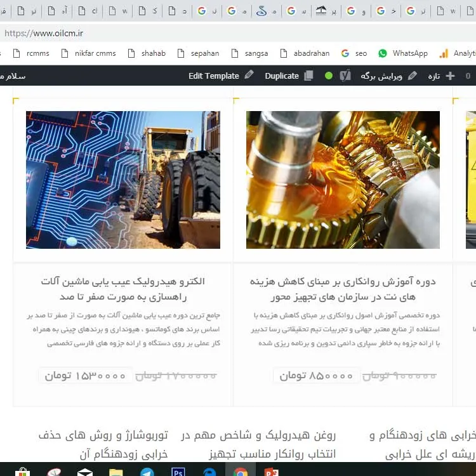Screen dimensions: 476x476
Task: Click the Edit Template pencil icon
Action: [249, 76]
